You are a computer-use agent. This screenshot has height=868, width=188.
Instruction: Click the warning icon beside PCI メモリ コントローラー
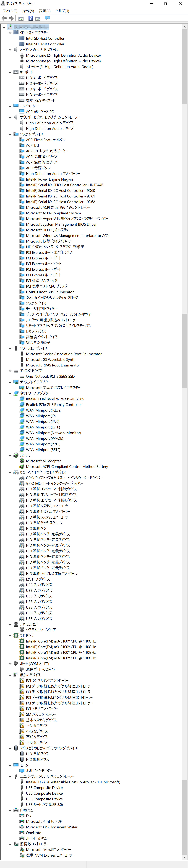tap(22, 709)
